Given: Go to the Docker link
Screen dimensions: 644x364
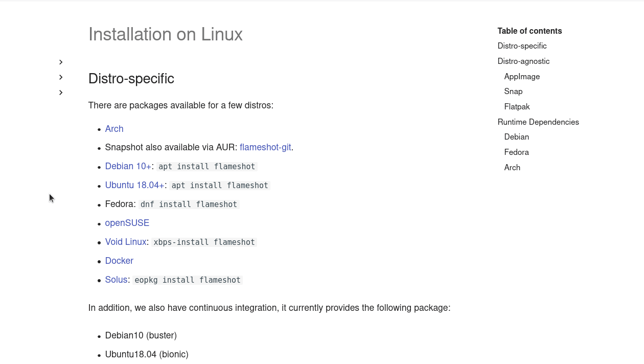Looking at the screenshot, I should click(x=119, y=261).
